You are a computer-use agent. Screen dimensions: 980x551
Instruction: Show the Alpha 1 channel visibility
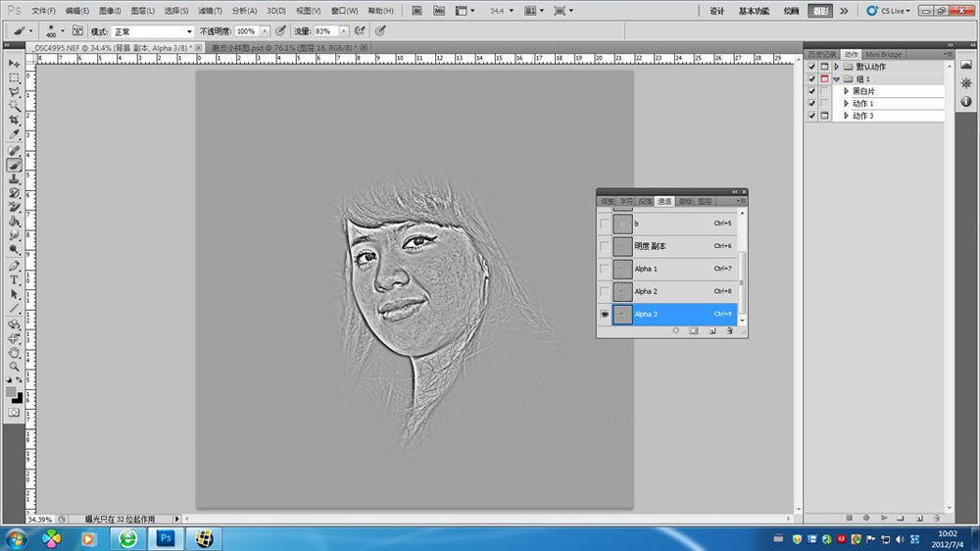(605, 269)
